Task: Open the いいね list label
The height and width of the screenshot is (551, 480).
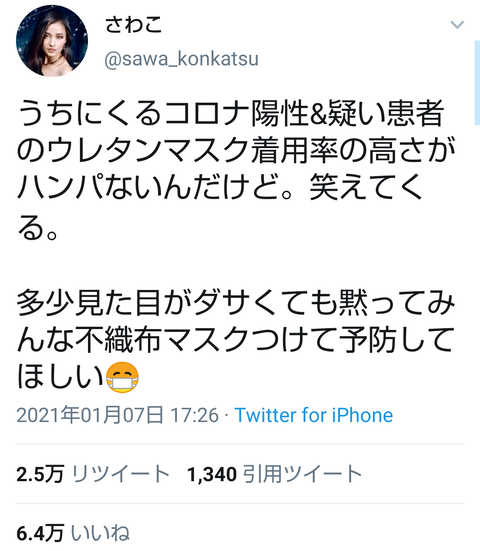Action: click(x=100, y=533)
